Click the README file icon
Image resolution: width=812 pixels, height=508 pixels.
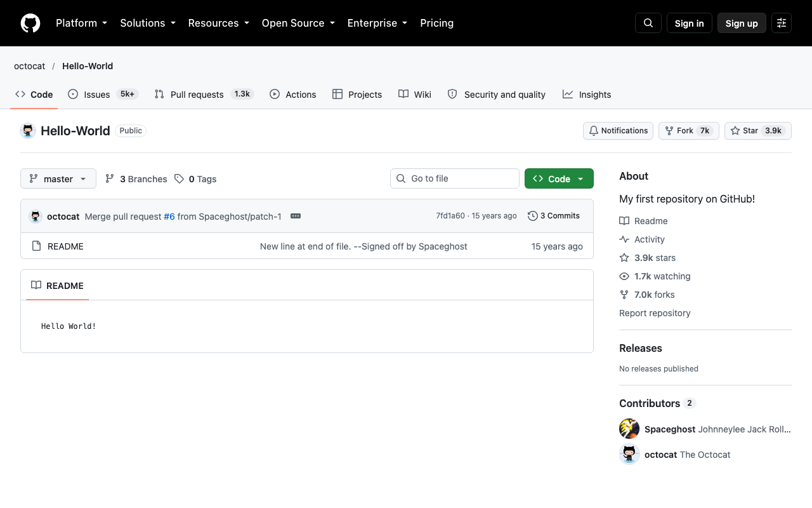(36, 246)
